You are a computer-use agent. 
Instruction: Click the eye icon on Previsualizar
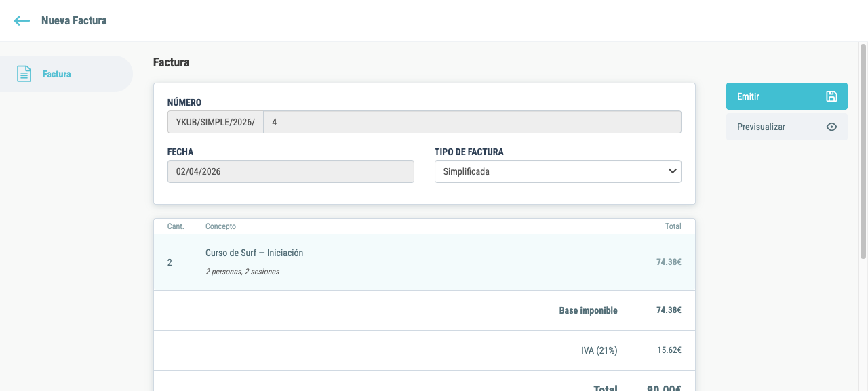coord(831,127)
